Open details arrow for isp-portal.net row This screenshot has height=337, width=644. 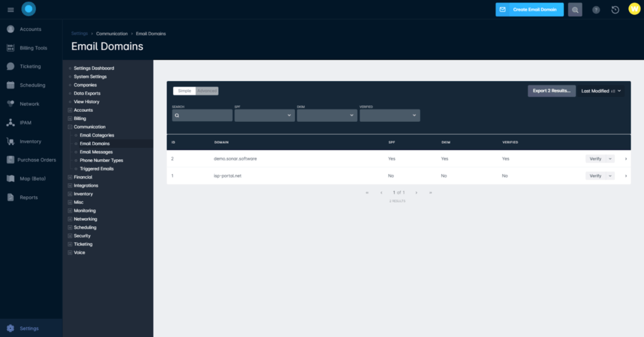[x=626, y=175]
